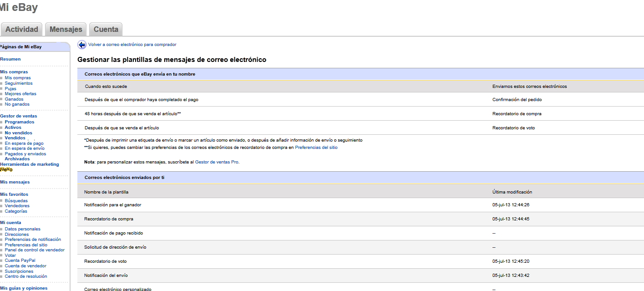Open Mejores ofertas in sidebar

click(20, 94)
